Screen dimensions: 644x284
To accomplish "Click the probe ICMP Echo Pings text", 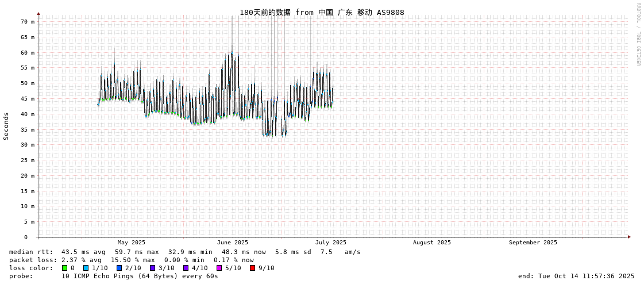I will (x=140, y=276).
